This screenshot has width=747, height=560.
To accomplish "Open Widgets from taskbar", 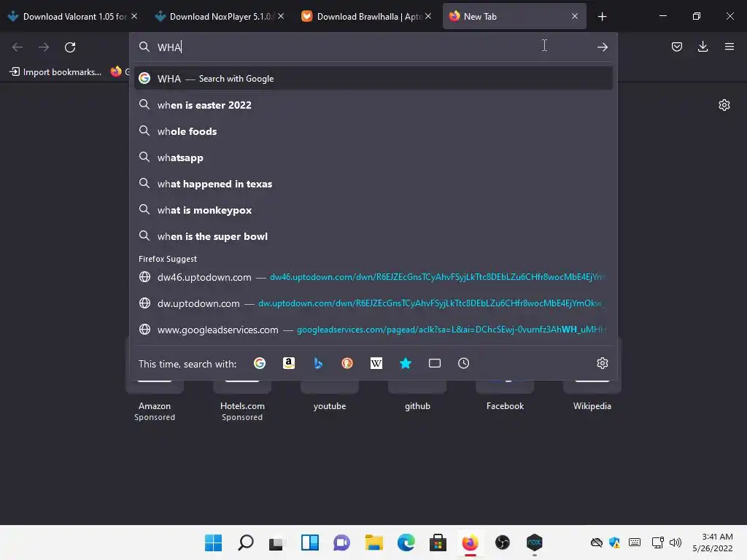I will [x=309, y=542].
